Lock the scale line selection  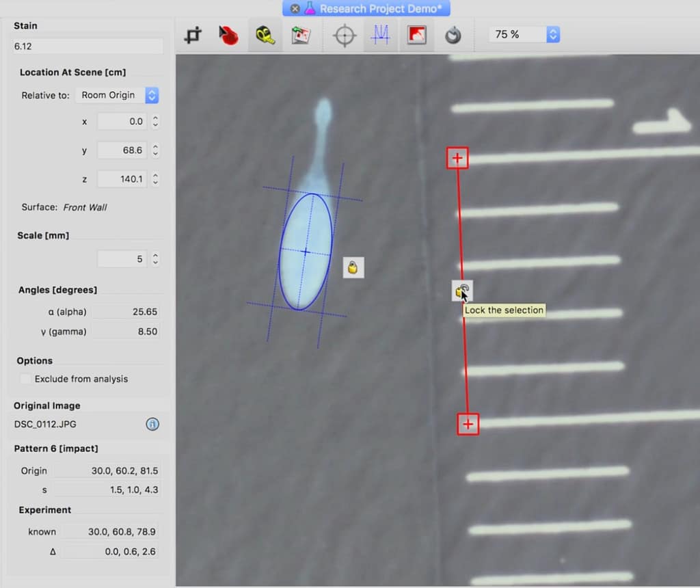461,292
